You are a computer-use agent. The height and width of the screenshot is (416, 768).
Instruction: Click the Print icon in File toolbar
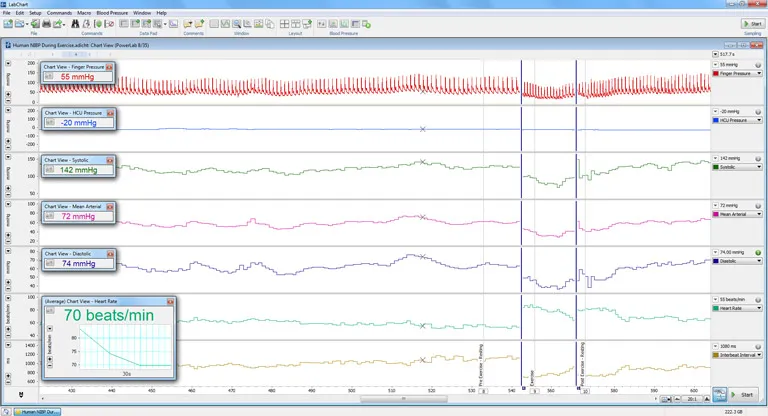46,23
